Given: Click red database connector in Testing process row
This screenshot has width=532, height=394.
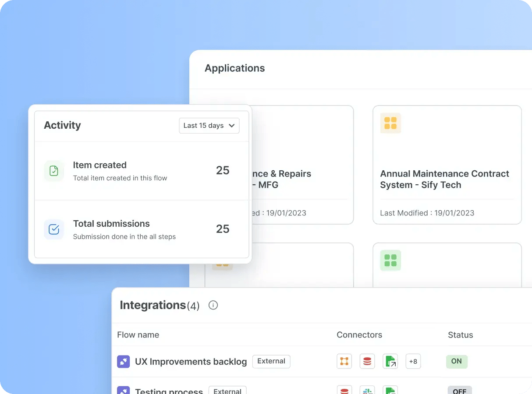Looking at the screenshot, I should pos(344,390).
